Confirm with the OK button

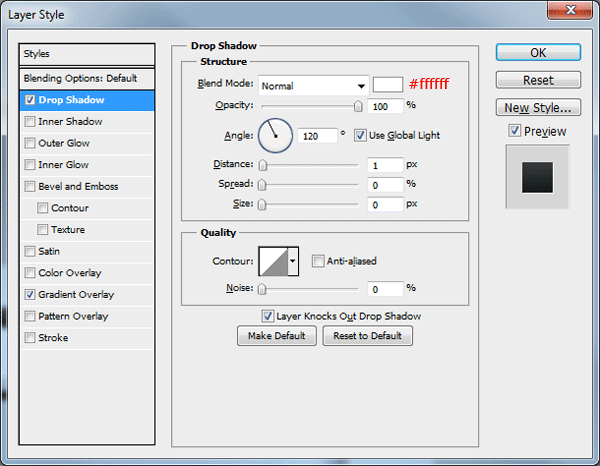pyautogui.click(x=538, y=52)
